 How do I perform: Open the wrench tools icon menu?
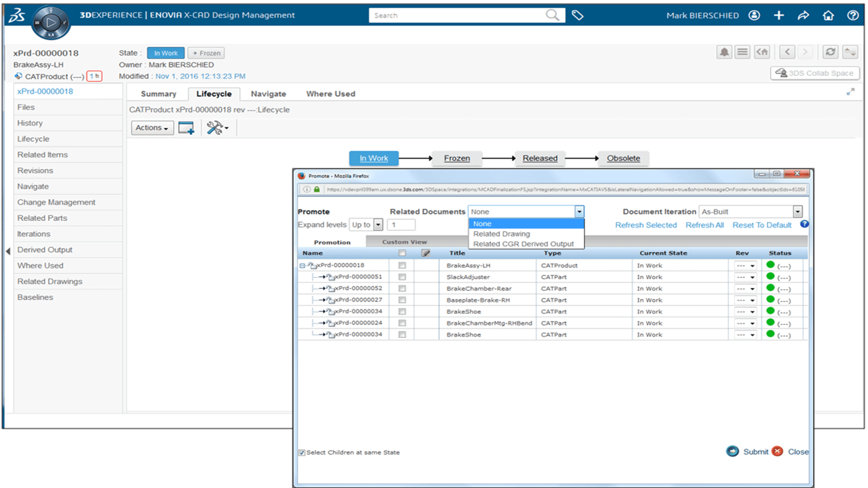[217, 128]
